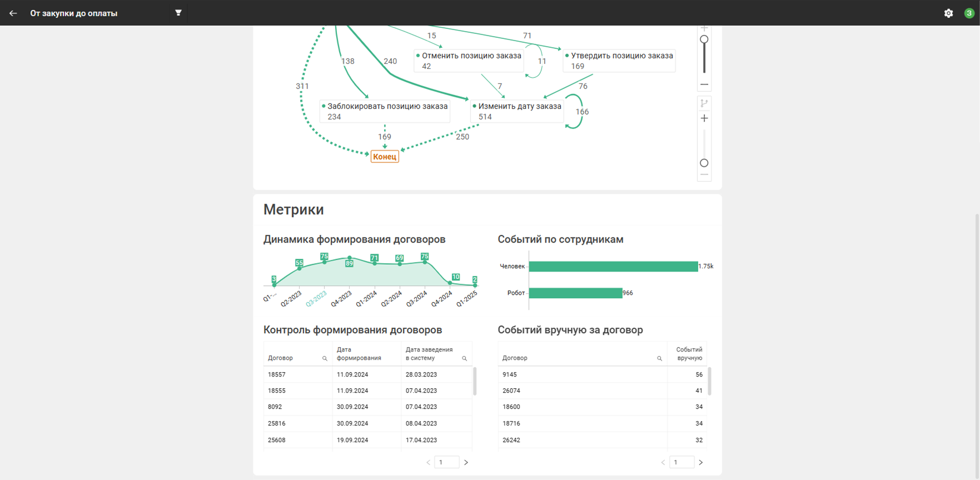Click the minus icon under upper slider
Viewport: 980px width, 480px height.
click(704, 85)
